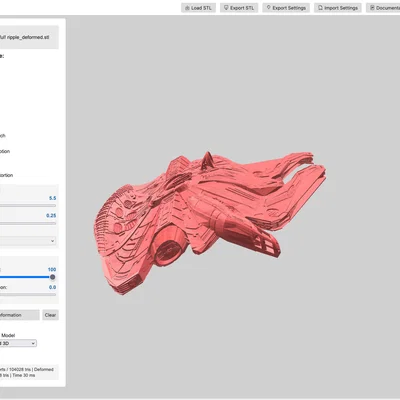Choose Import Settings in top toolbar
Image resolution: width=400 pixels, height=400 pixels.
338,8
